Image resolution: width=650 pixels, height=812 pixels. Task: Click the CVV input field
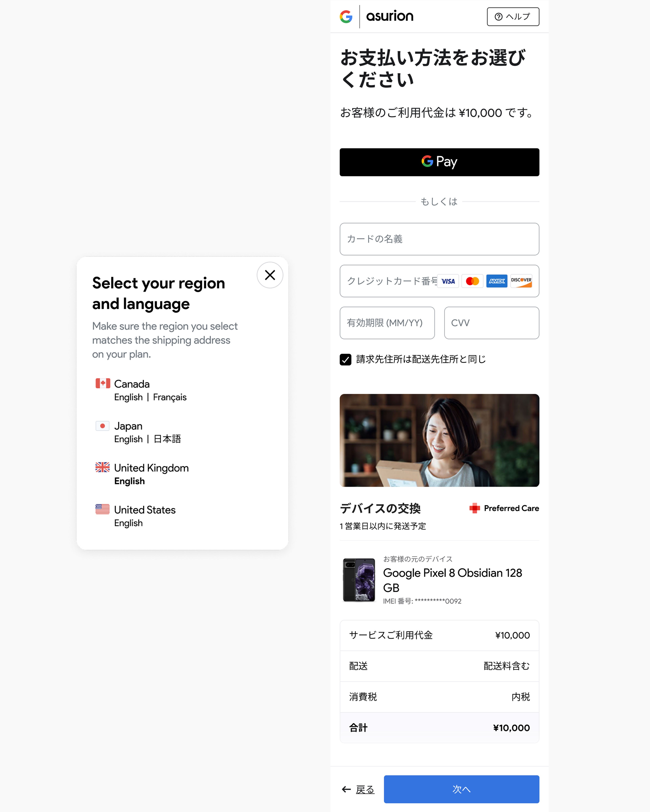(491, 323)
